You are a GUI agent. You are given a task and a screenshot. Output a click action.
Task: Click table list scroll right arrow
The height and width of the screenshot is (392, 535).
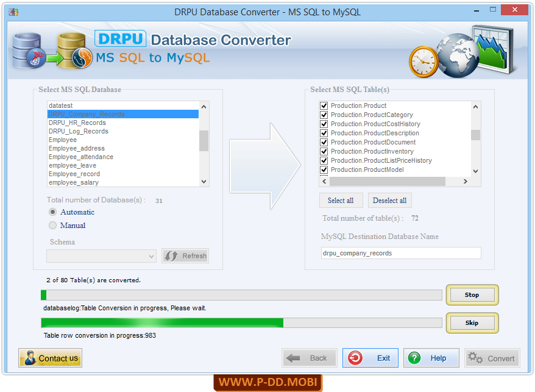pyautogui.click(x=466, y=181)
